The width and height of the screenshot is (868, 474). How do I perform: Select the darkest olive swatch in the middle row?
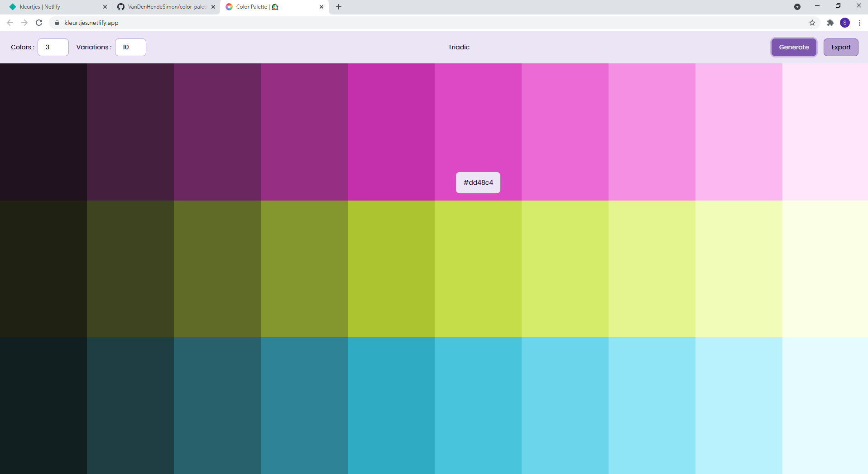(43, 269)
